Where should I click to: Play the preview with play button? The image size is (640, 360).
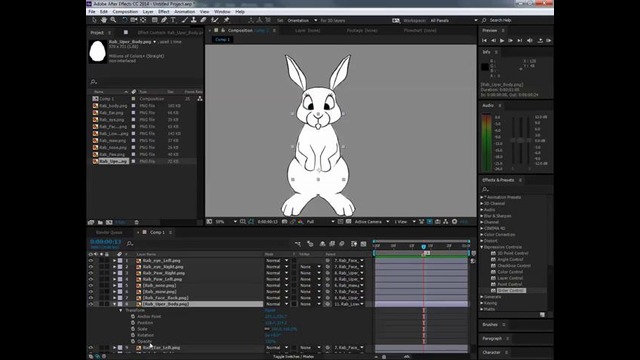502,40
